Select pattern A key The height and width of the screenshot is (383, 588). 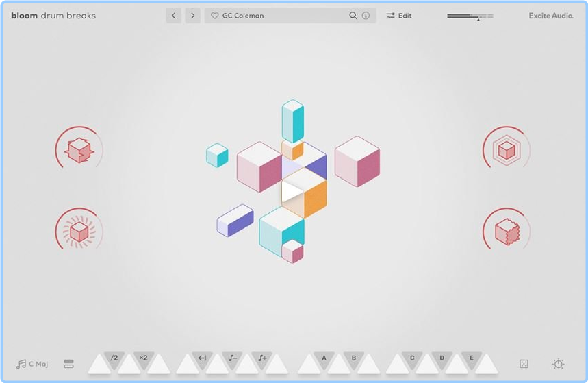(x=324, y=358)
